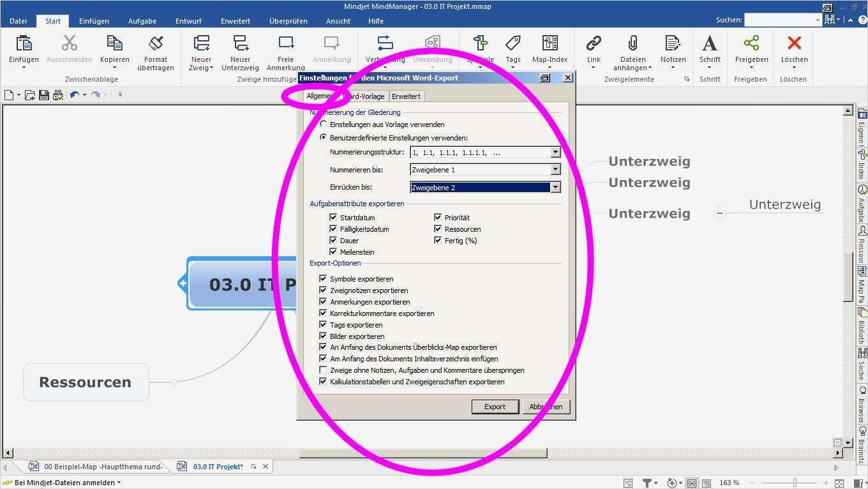Collapse the Unterzweig branch with minus icon
This screenshot has height=489, width=868.
pos(720,213)
